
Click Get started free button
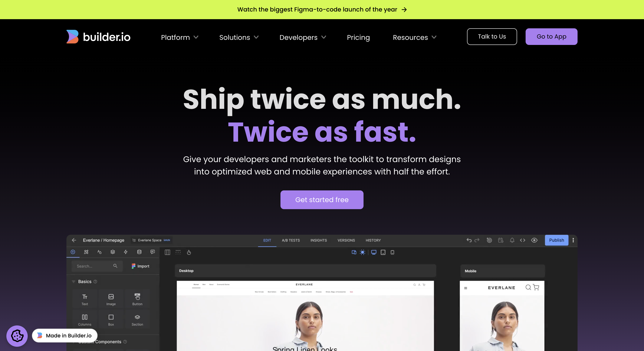tap(322, 200)
